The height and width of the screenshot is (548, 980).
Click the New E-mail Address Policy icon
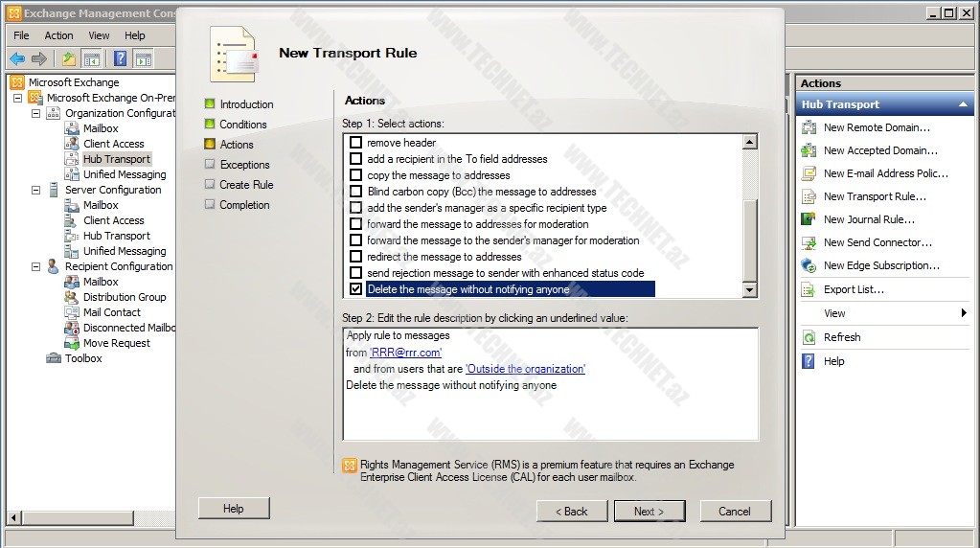click(x=809, y=173)
